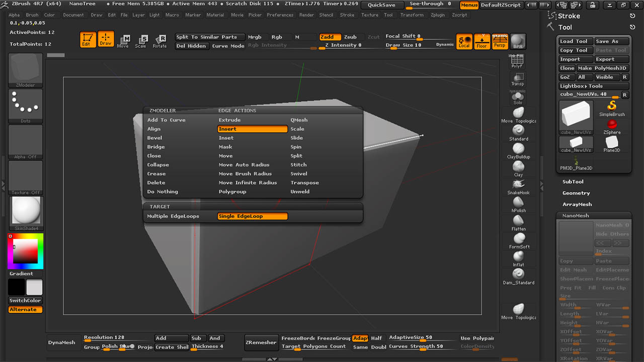Choose the Move transform icon
644x362 pixels.
point(123,41)
